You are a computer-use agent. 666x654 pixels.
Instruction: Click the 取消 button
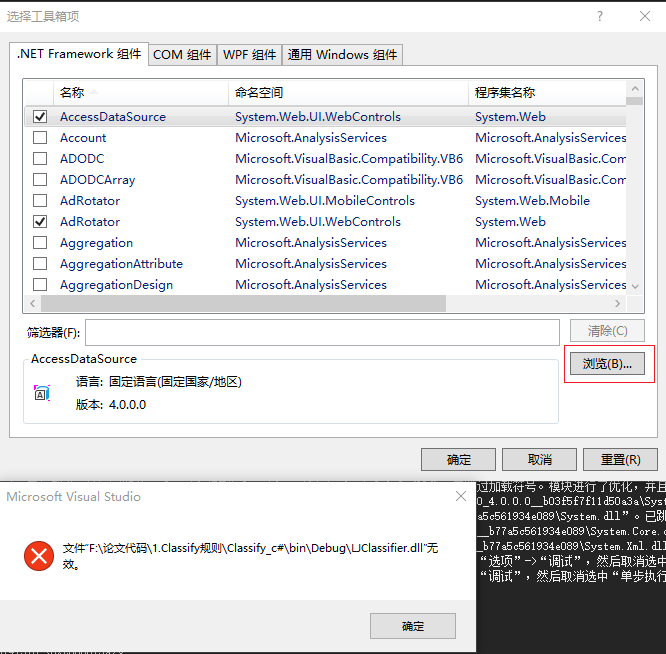(539, 459)
